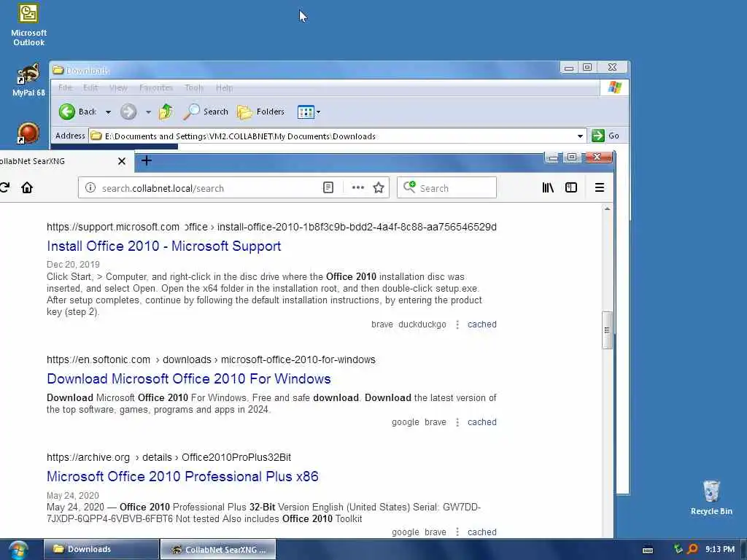Viewport: 747px width, 560px height.
Task: Open the red ball desktop shortcut
Action: point(28,133)
